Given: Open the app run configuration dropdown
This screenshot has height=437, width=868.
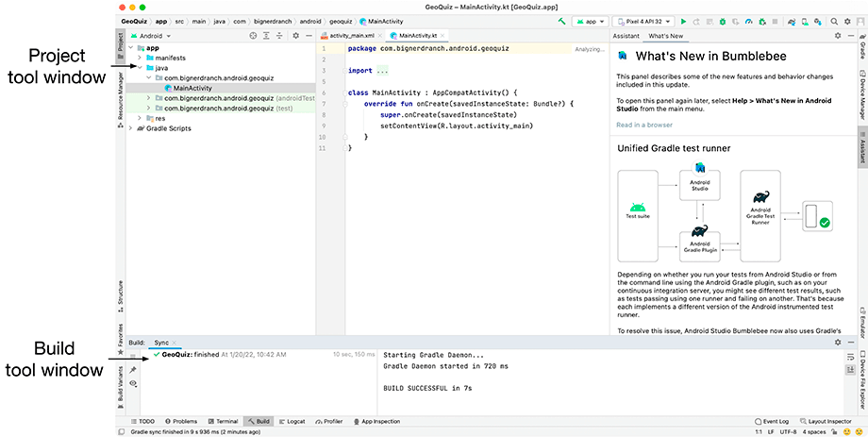Looking at the screenshot, I should (590, 22).
